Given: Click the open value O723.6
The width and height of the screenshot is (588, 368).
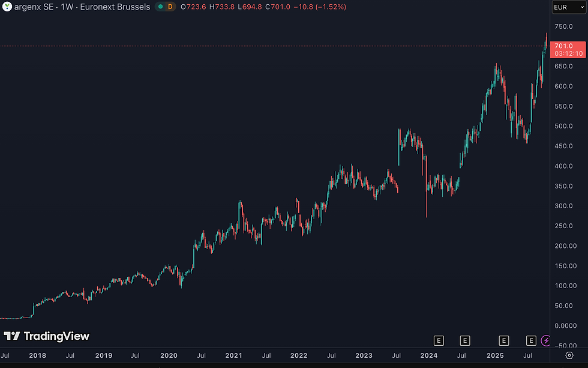Looking at the screenshot, I should click(193, 7).
